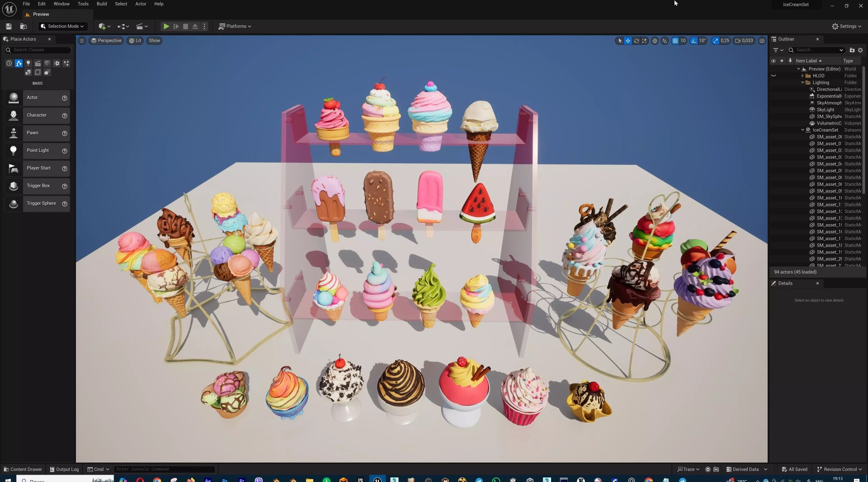
Task: Toggle grid snapping on the viewport toolbar
Action: pos(675,41)
